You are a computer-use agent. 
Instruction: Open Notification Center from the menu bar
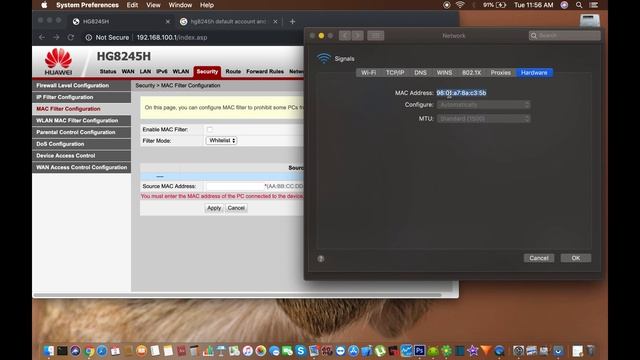[x=594, y=5]
